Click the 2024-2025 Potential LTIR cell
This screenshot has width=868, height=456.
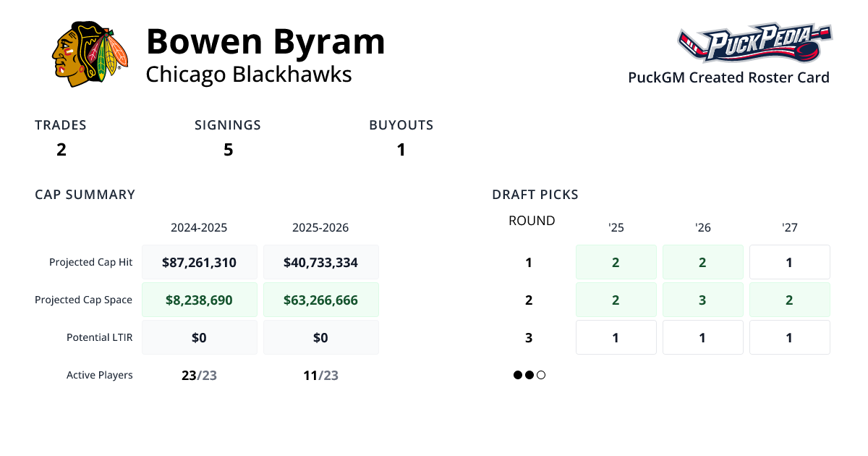pyautogui.click(x=199, y=337)
